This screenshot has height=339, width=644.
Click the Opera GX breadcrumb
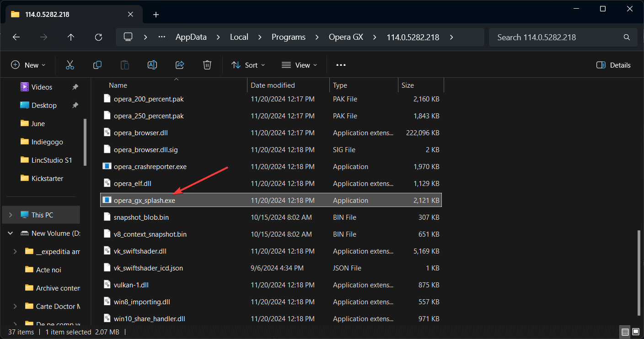(346, 37)
